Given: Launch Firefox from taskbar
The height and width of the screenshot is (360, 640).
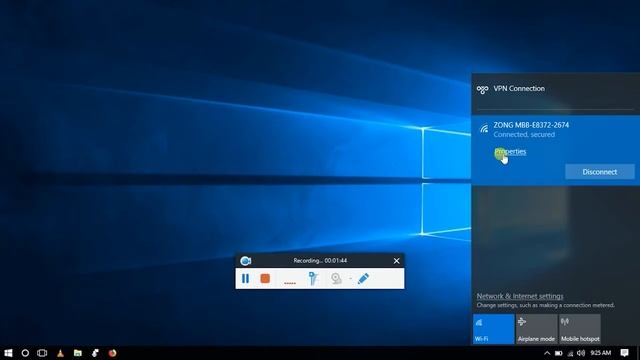Looking at the screenshot, I should pyautogui.click(x=112, y=353).
